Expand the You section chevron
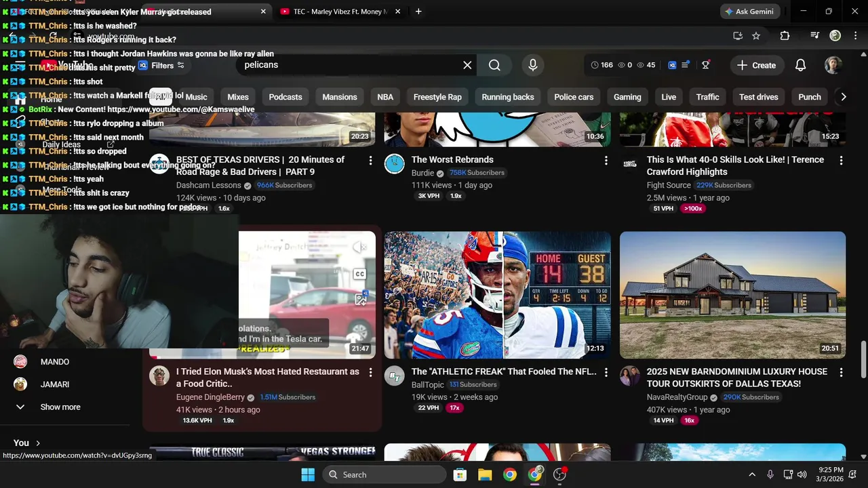 pyautogui.click(x=38, y=443)
